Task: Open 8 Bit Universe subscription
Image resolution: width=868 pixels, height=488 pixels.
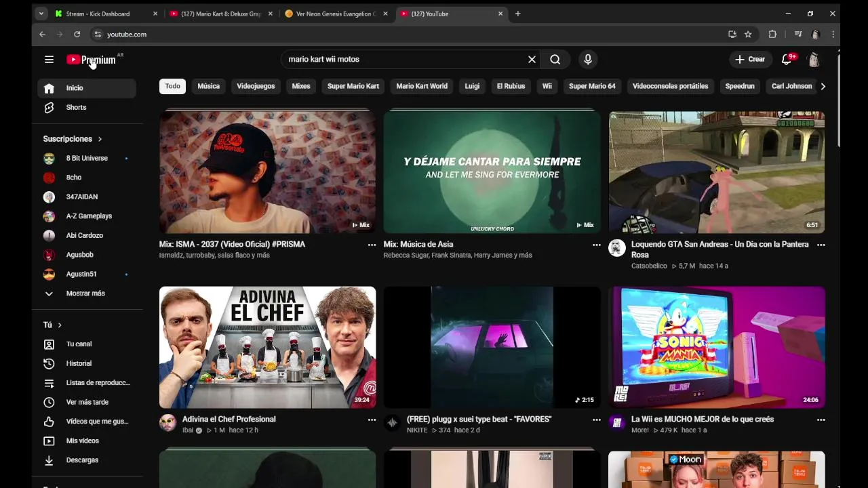Action: point(87,159)
